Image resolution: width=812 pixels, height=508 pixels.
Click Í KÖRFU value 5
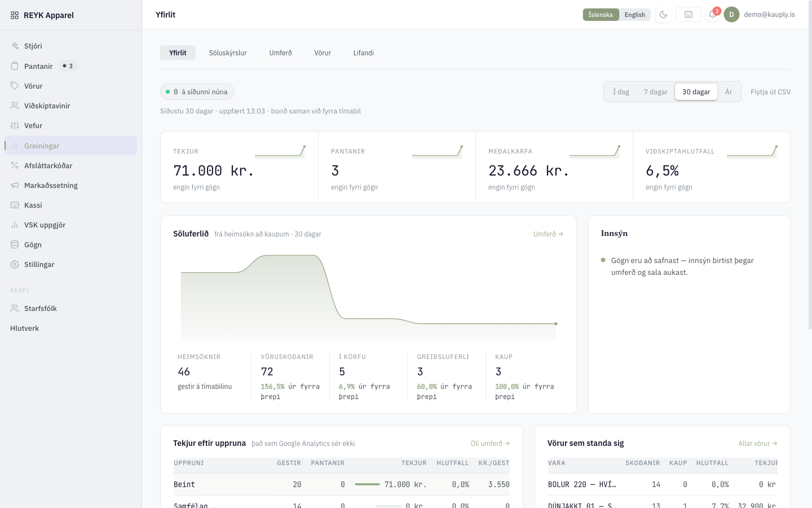point(342,371)
